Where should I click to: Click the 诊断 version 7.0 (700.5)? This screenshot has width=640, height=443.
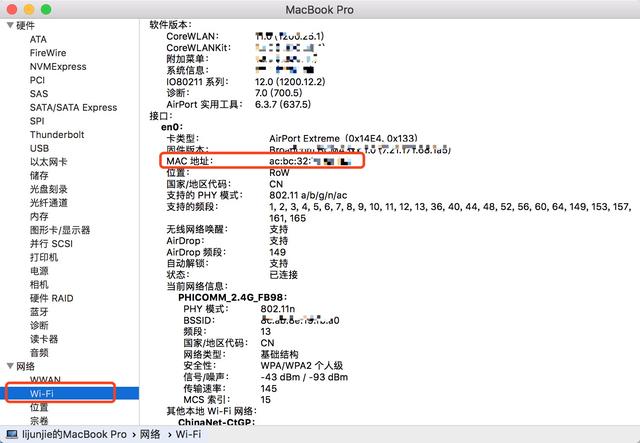279,93
